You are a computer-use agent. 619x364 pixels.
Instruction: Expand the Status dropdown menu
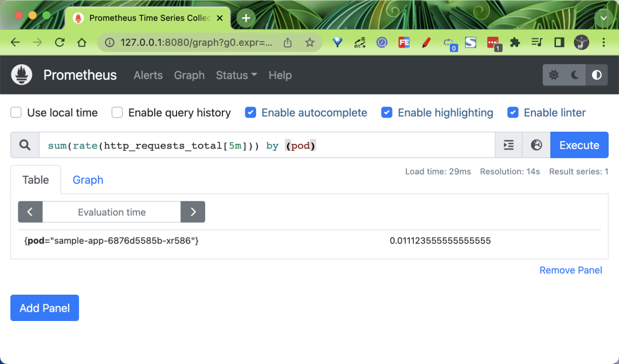(237, 75)
